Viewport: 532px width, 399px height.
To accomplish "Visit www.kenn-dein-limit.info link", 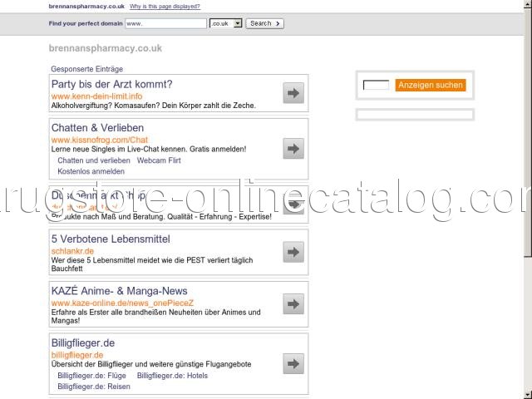I will [x=97, y=96].
